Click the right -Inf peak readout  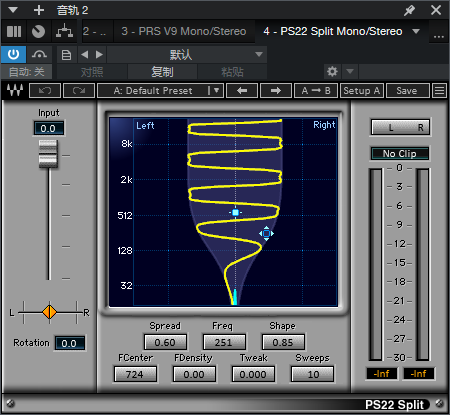(x=419, y=374)
